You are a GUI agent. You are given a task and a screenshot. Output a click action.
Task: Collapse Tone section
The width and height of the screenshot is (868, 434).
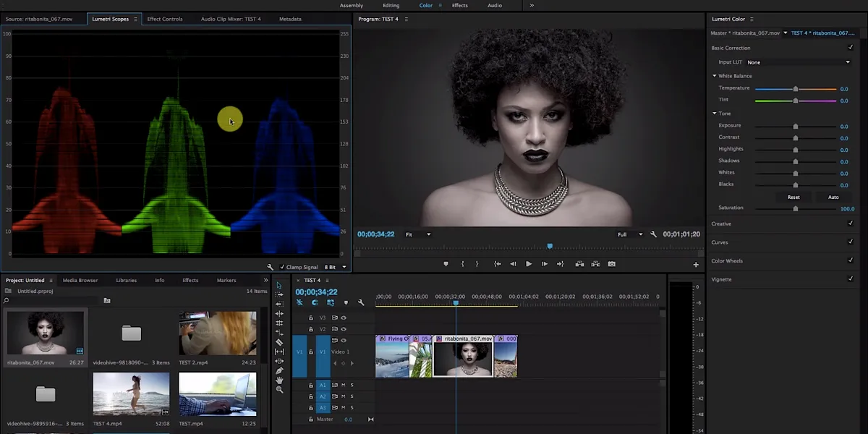(715, 114)
